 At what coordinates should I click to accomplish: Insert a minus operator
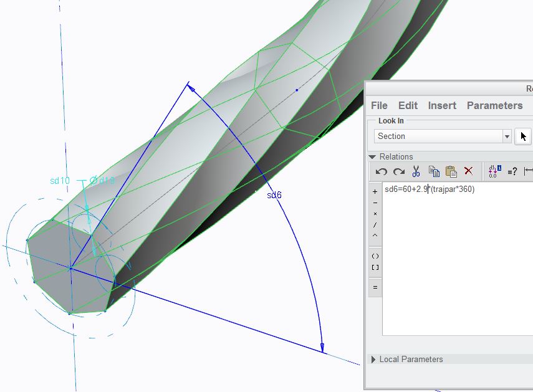pos(375,203)
